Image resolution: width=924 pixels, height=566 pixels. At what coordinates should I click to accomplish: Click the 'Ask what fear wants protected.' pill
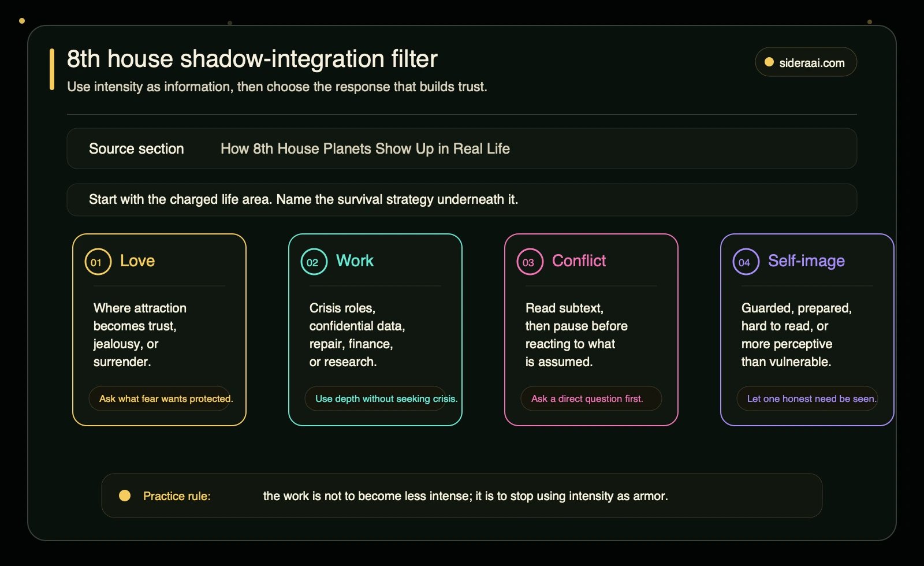point(159,399)
